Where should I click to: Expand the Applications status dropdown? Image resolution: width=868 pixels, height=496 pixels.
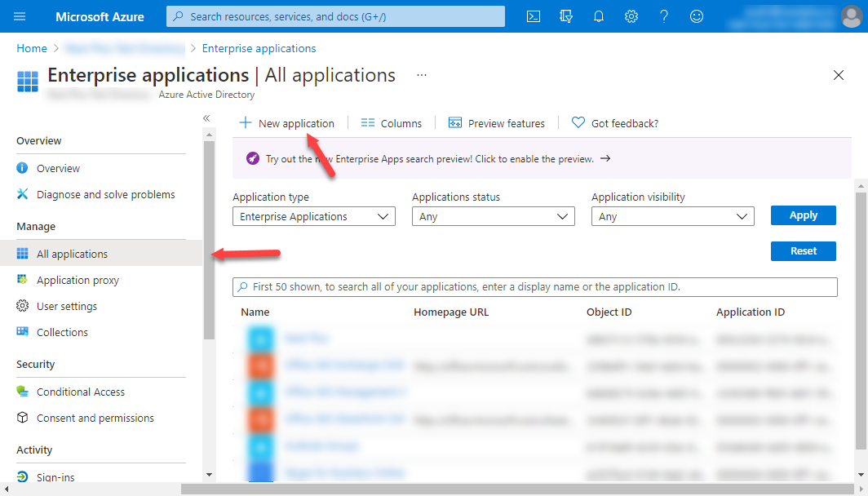pyautogui.click(x=494, y=216)
